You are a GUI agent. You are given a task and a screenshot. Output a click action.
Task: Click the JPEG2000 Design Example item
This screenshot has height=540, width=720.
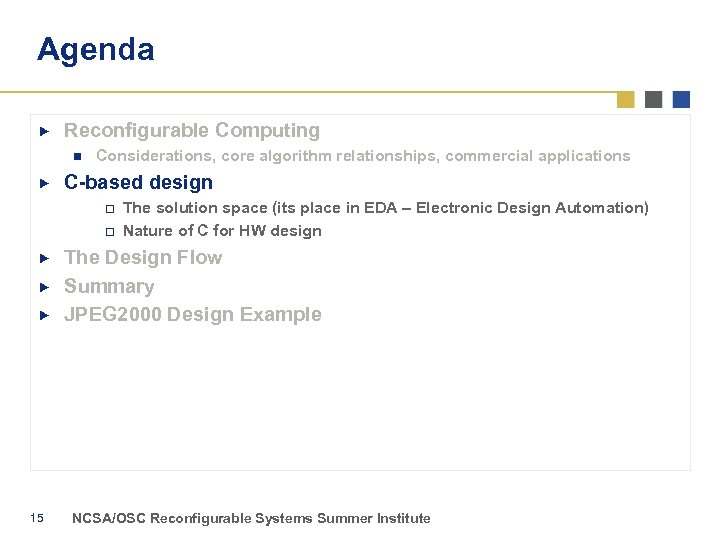point(193,314)
